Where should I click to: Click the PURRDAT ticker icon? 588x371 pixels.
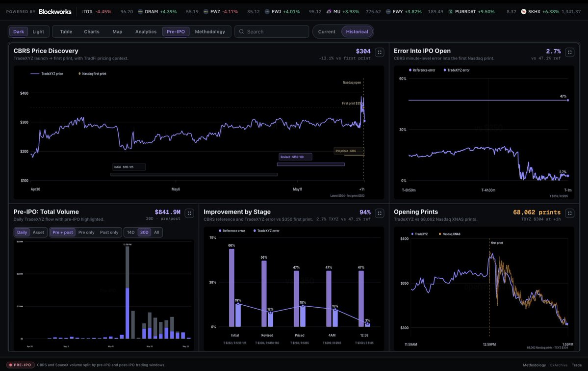[x=451, y=12]
